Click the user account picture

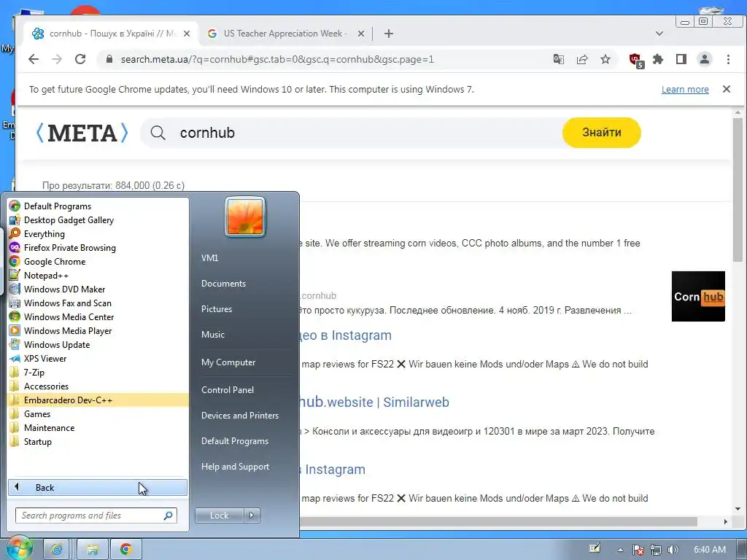coord(245,217)
